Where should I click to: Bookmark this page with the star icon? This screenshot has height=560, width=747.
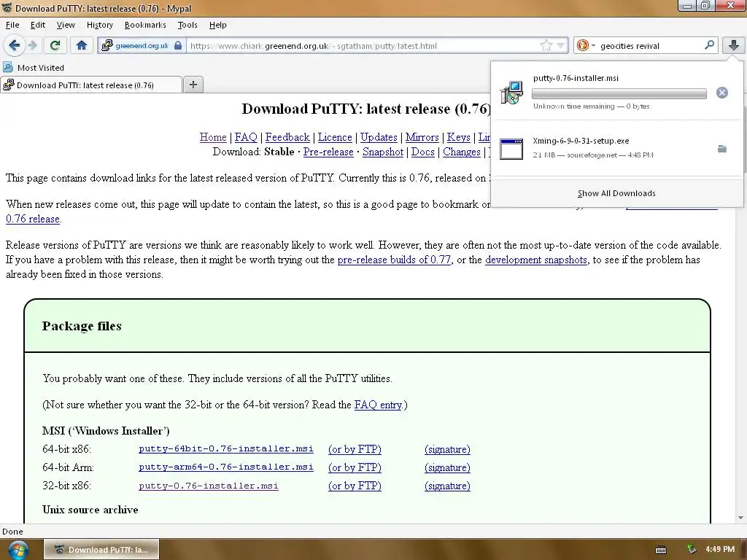[x=546, y=46]
